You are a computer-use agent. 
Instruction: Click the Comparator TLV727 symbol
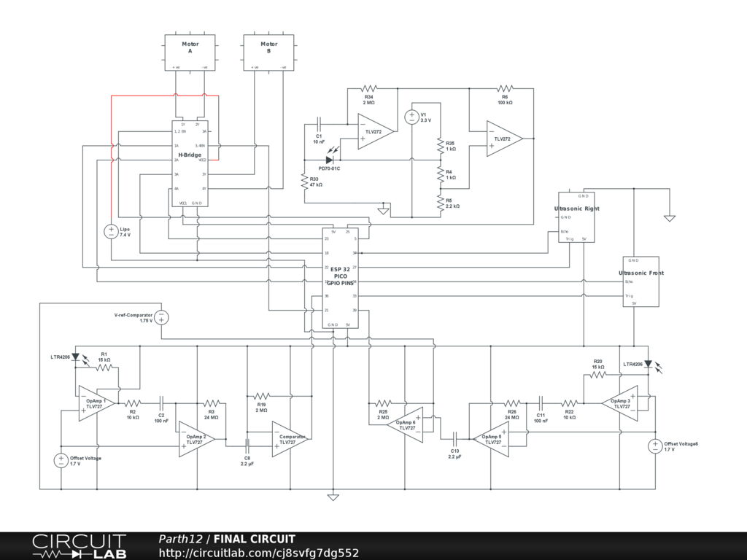[x=290, y=440]
